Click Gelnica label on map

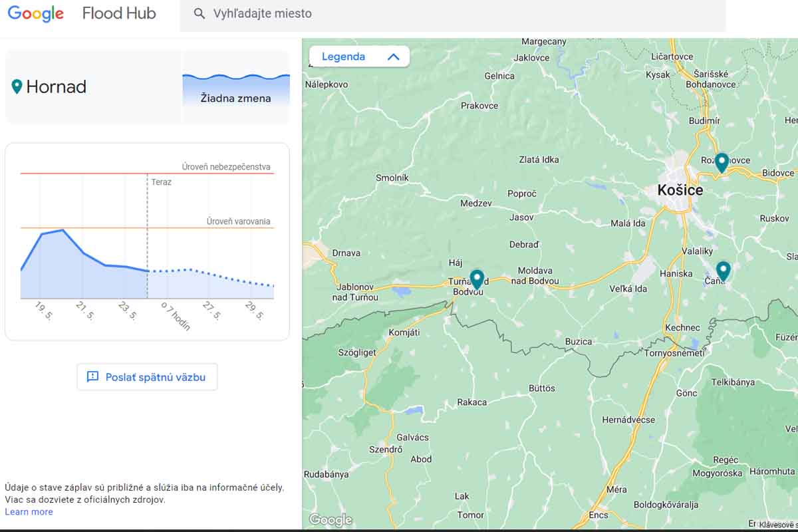coord(499,76)
